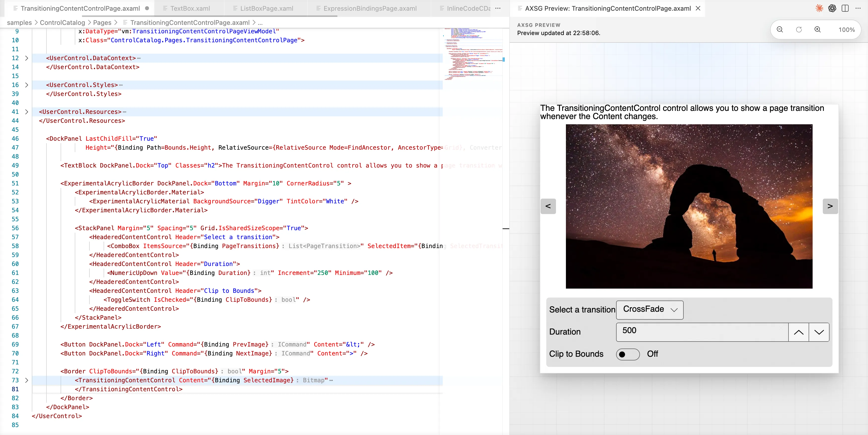Click ': Bitmap' inlay hint on line 73

click(x=310, y=380)
